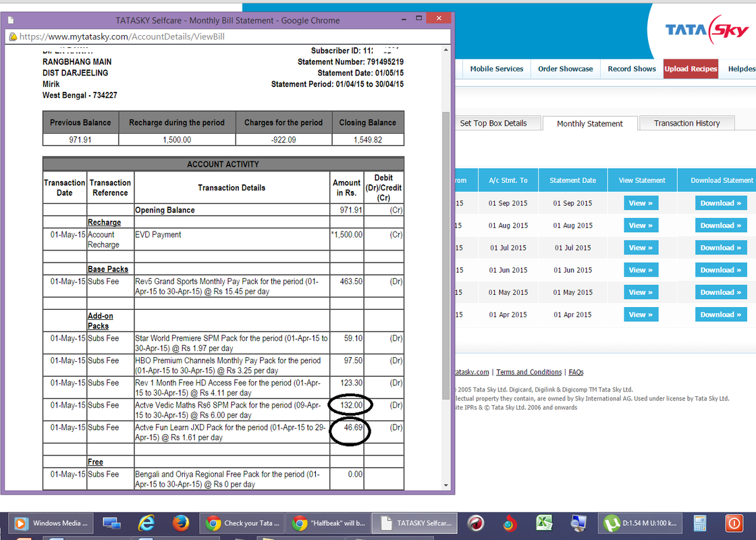Select the Monthly Statement tab
The width and height of the screenshot is (756, 540).
point(590,124)
